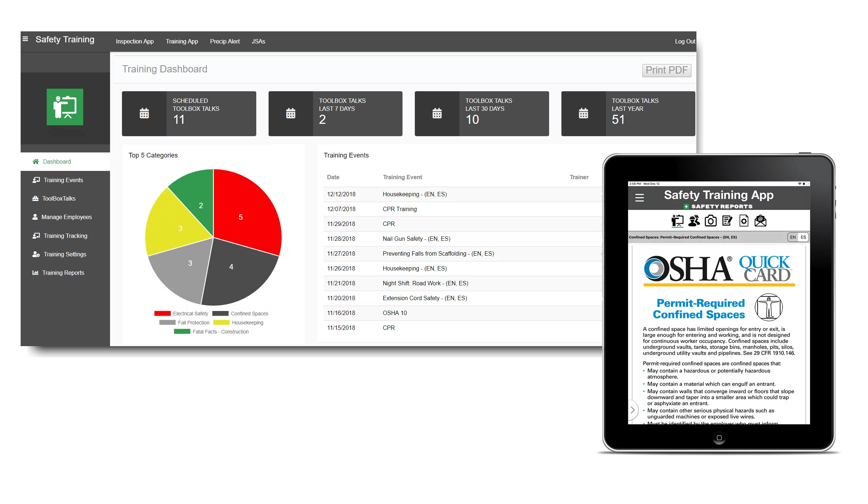The width and height of the screenshot is (868, 504).
Task: Open the Training Reports sidebar item
Action: click(x=63, y=273)
